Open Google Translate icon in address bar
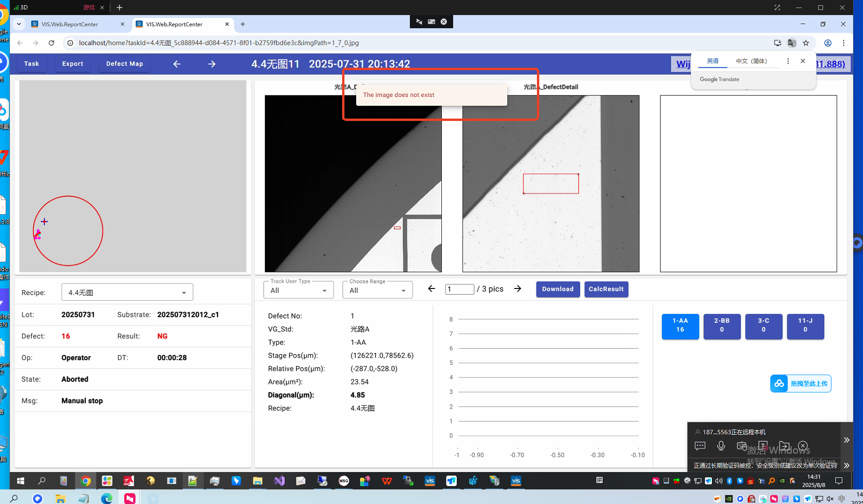Viewport: 863px width, 504px height. coord(791,43)
